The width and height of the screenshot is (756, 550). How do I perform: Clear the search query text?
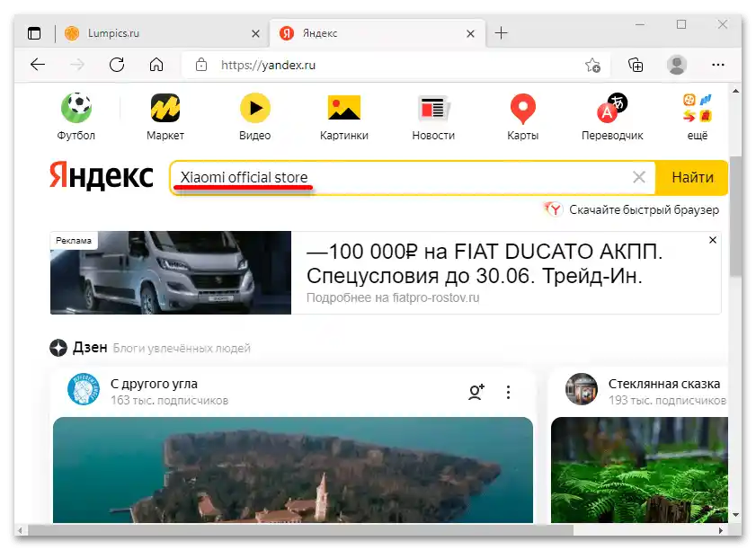click(639, 177)
